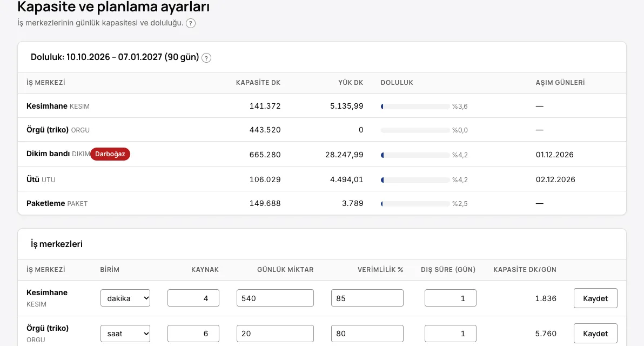Click Örgü (triko) daily capacity value 5.760
This screenshot has height=346, width=644.
546,334
